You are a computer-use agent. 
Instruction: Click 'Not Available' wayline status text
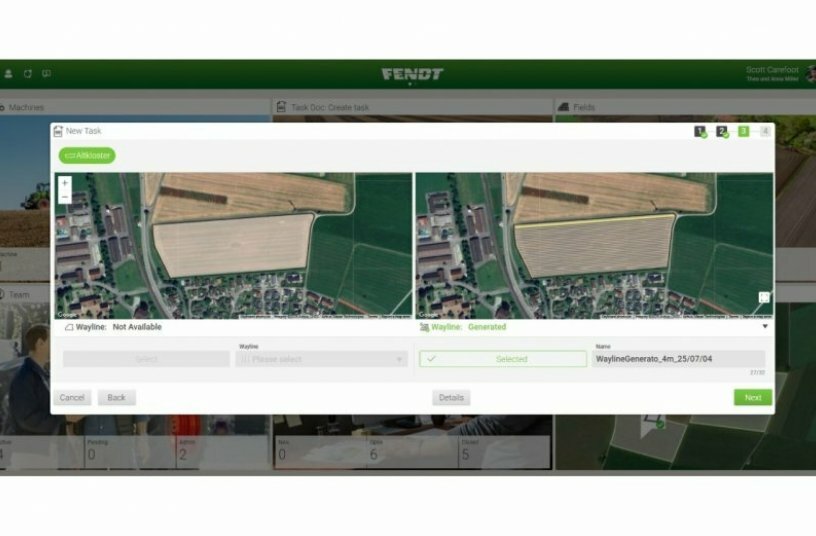pyautogui.click(x=137, y=327)
